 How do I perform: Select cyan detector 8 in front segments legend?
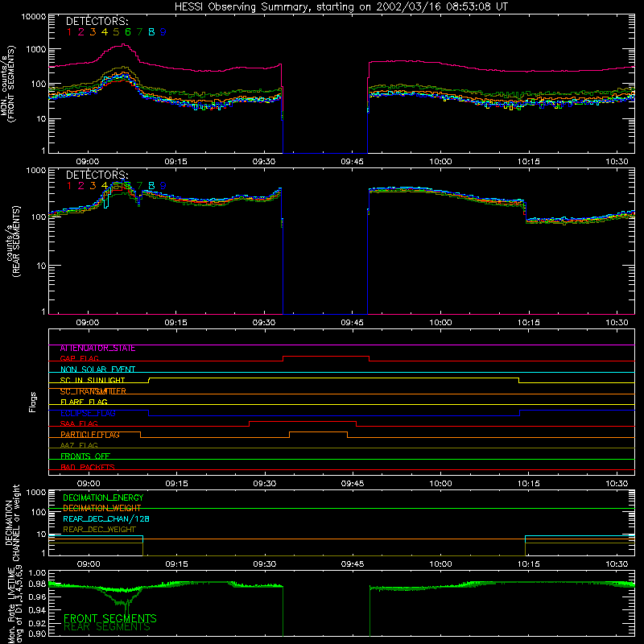click(151, 32)
